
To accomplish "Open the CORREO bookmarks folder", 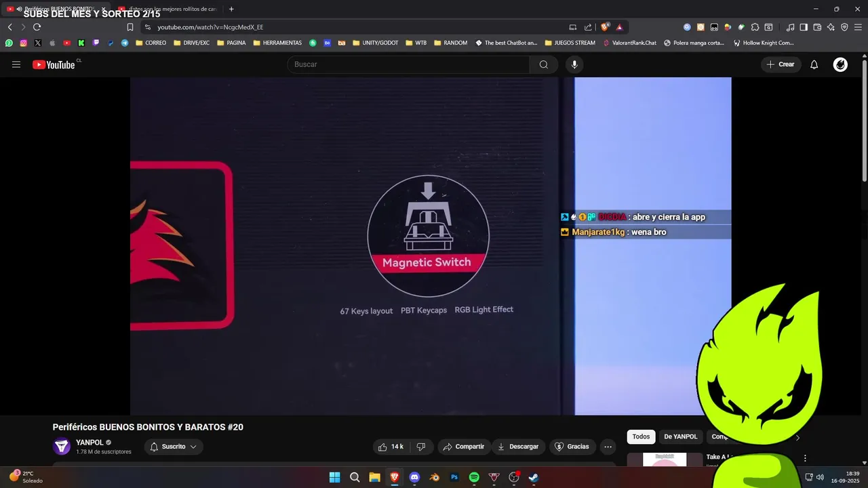I will point(151,43).
